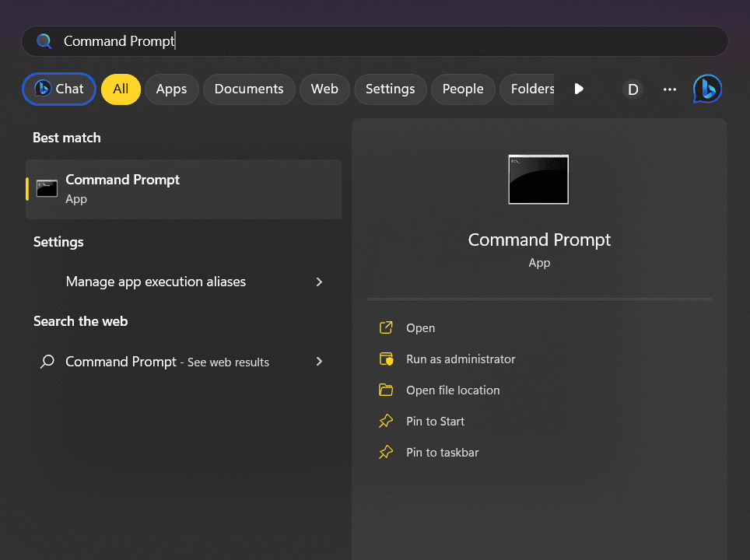This screenshot has width=750, height=560.
Task: Click the Open icon next to Open
Action: click(386, 327)
